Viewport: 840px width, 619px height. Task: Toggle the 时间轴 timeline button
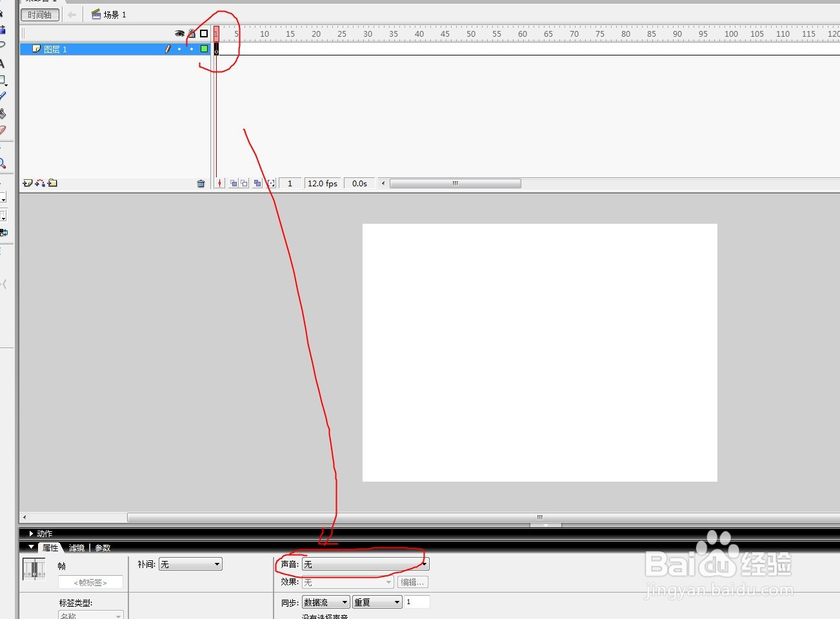tap(40, 15)
